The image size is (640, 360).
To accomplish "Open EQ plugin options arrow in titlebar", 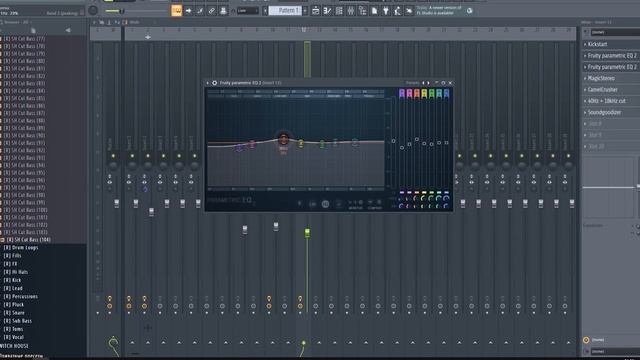I will [x=207, y=83].
